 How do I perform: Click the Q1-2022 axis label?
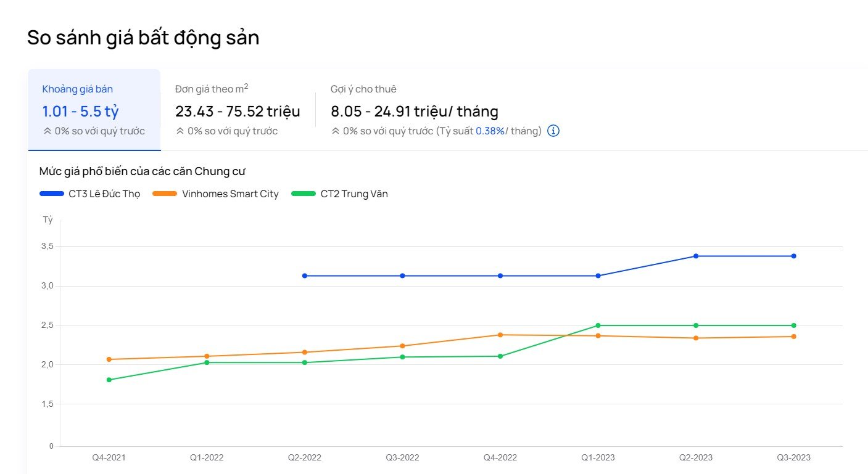pyautogui.click(x=207, y=457)
